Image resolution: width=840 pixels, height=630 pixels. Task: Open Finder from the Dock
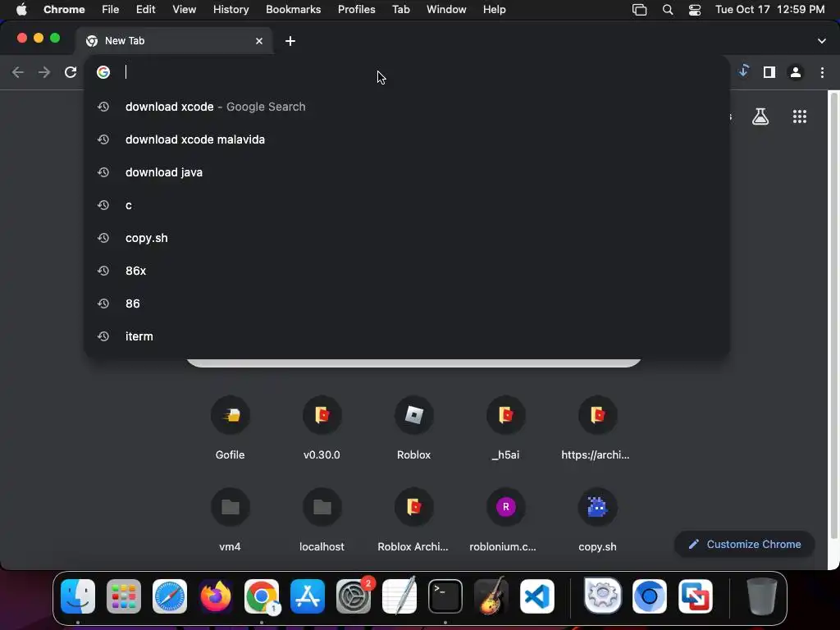pos(78,596)
